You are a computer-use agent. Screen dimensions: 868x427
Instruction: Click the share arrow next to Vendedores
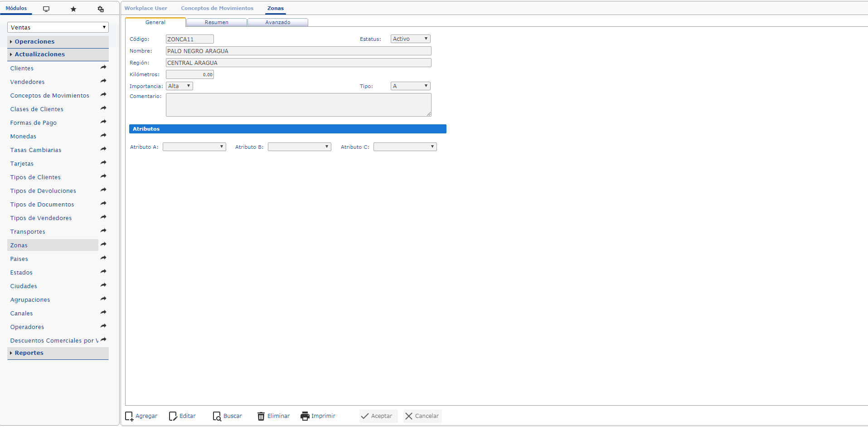click(x=103, y=81)
